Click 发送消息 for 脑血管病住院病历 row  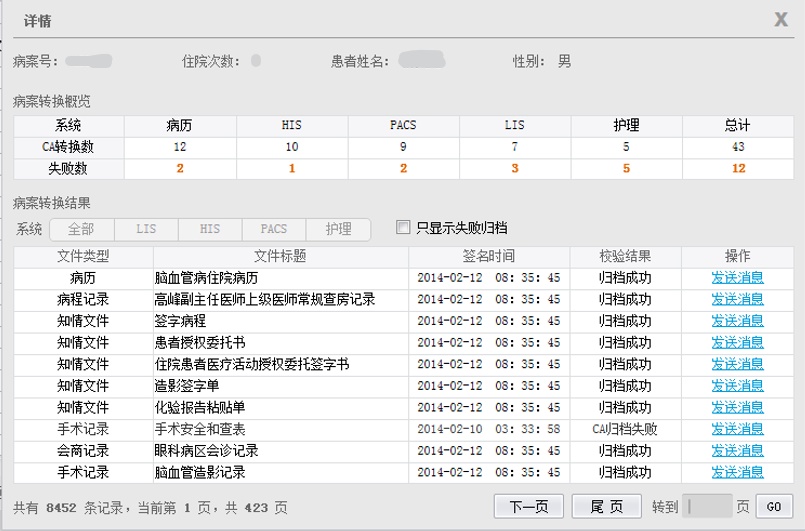(x=737, y=277)
